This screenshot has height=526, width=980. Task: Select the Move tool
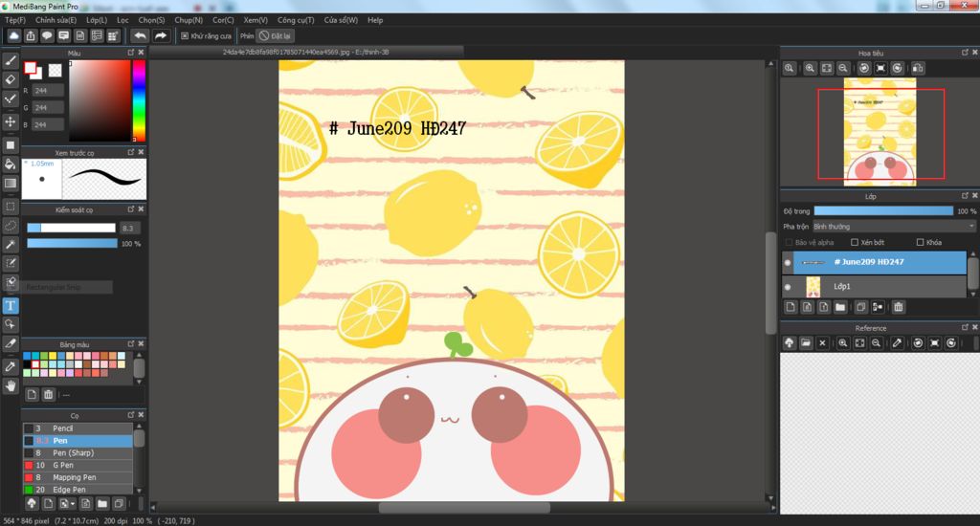[10, 121]
